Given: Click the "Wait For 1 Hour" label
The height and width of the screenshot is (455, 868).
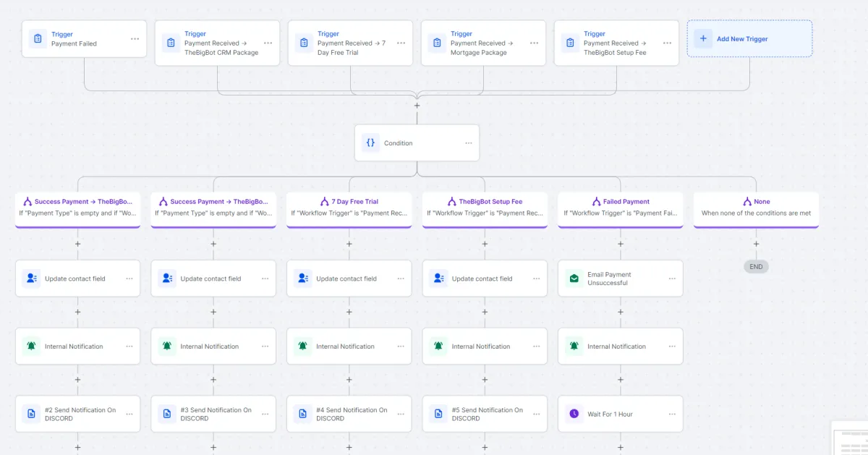Looking at the screenshot, I should [610, 414].
